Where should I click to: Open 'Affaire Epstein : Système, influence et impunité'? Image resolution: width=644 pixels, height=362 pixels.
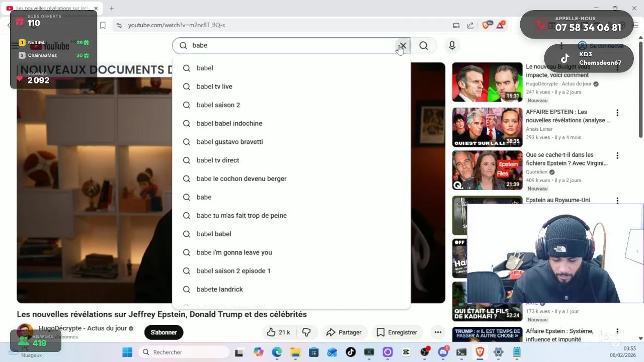pyautogui.click(x=559, y=335)
